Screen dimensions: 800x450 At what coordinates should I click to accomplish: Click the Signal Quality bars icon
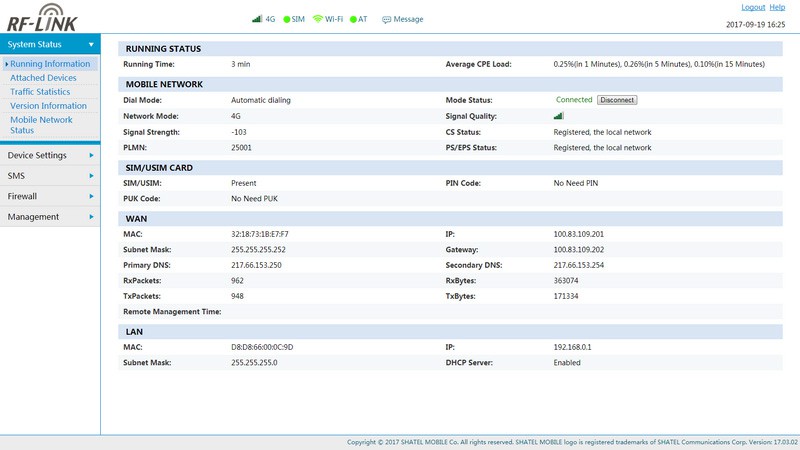tap(558, 116)
